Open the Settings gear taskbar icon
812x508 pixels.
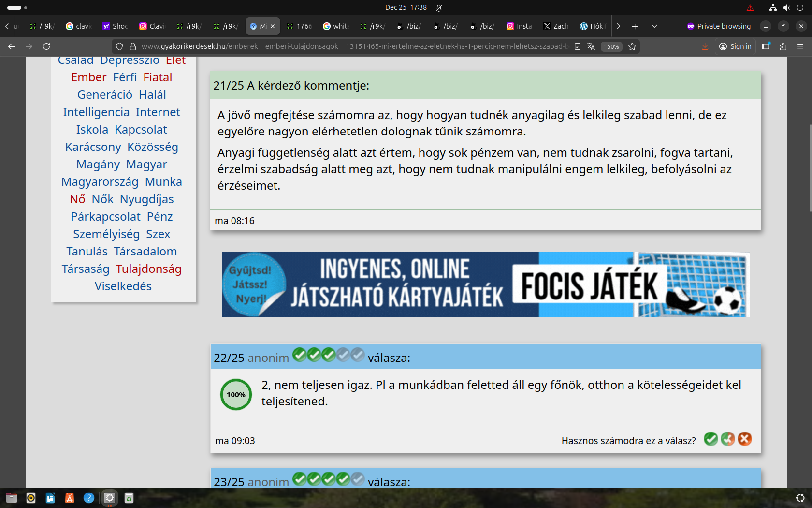tap(110, 498)
